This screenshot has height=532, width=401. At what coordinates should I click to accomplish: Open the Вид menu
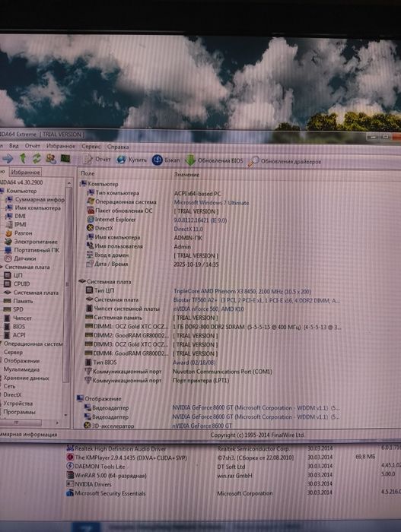[14, 146]
